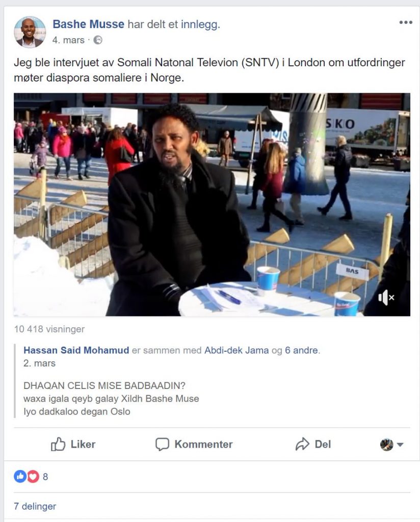This screenshot has width=420, height=522.
Task: Open the shared innlegg link
Action: tap(200, 24)
